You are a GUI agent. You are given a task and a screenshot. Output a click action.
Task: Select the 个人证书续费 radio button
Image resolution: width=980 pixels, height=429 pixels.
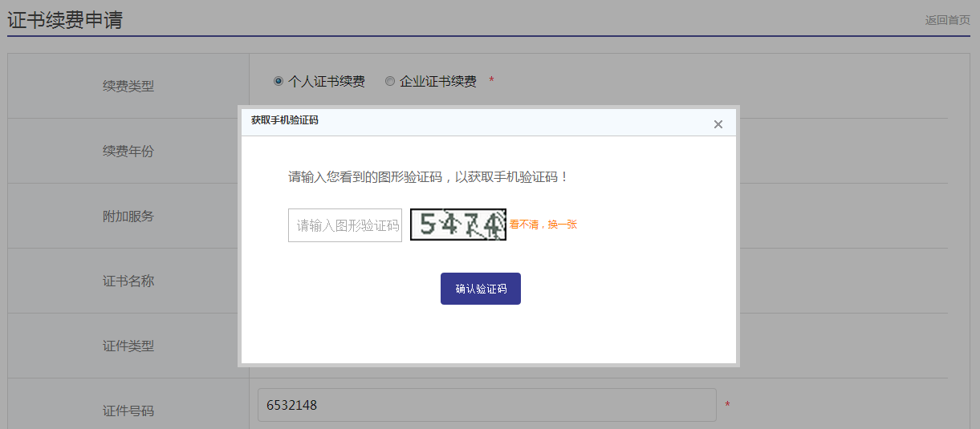coord(279,81)
